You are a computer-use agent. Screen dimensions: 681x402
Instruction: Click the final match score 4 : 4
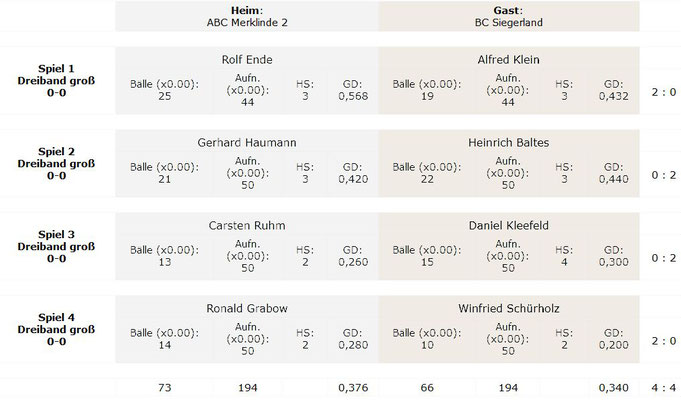pyautogui.click(x=664, y=387)
